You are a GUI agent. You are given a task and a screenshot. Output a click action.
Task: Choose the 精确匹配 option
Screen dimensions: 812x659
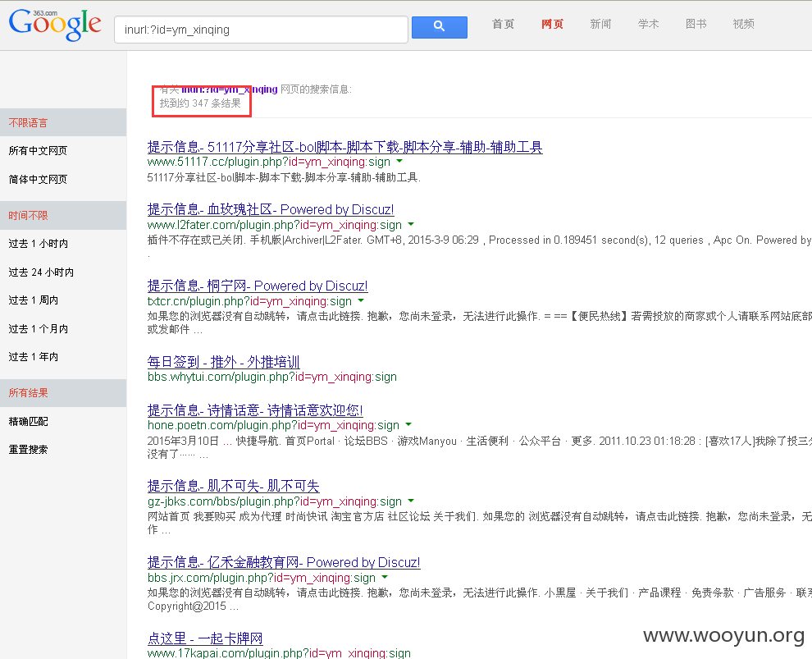pyautogui.click(x=28, y=421)
